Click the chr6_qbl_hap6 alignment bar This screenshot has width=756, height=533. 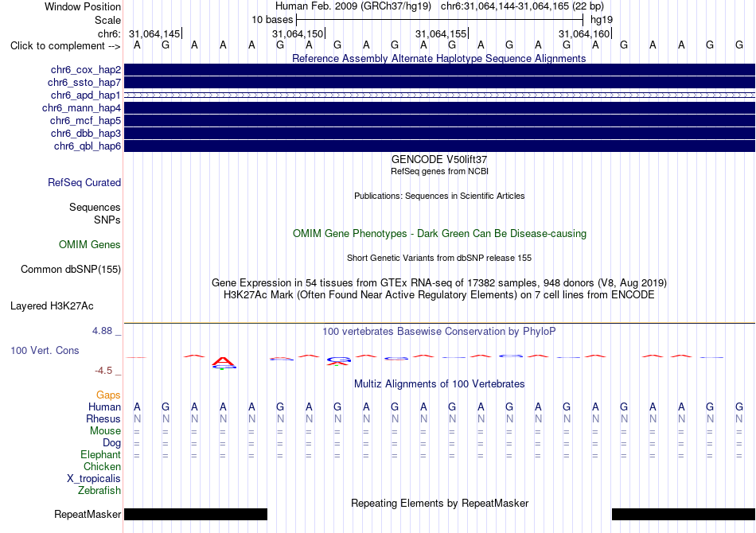click(439, 146)
